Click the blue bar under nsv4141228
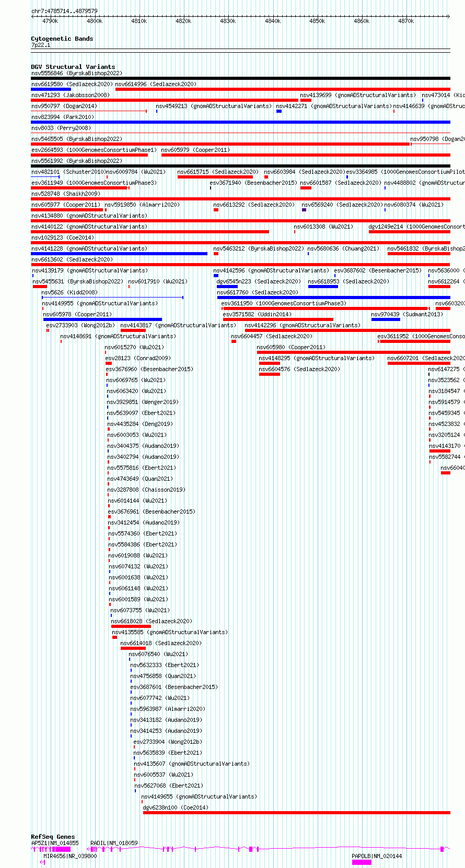Image resolution: width=465 pixels, height=868 pixels. 119,254
